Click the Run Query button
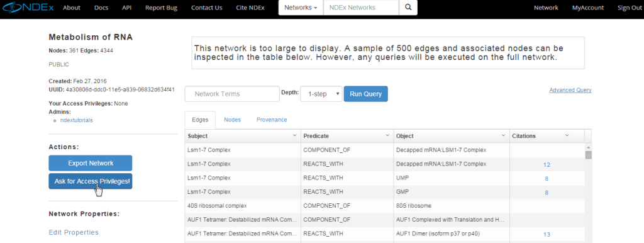Viewport: 644px width, 243px height. coord(365,94)
